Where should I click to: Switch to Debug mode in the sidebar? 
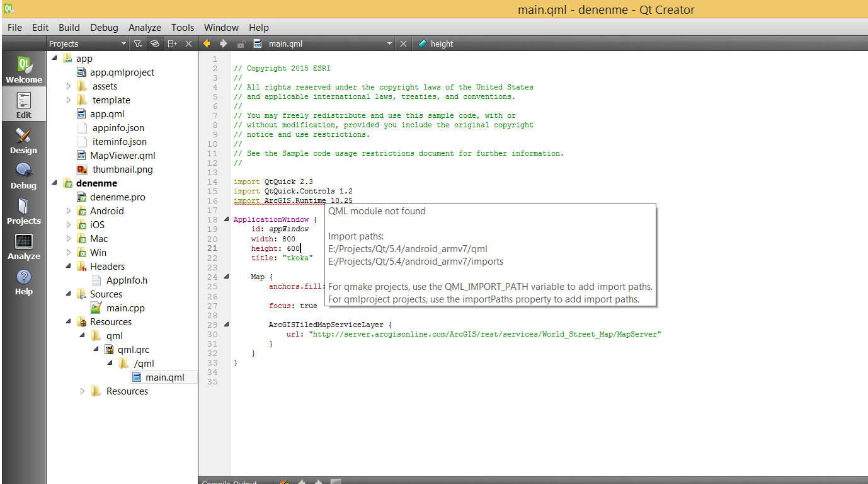click(24, 175)
